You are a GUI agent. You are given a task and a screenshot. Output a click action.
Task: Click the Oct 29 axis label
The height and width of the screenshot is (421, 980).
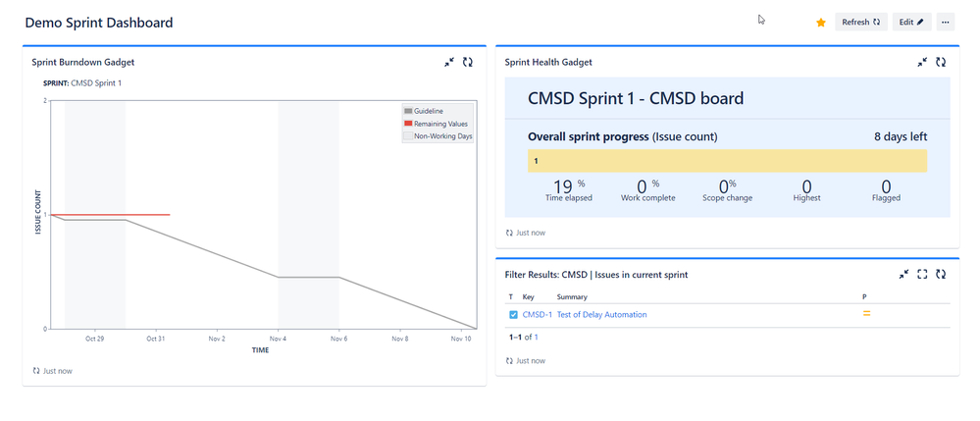coord(95,339)
